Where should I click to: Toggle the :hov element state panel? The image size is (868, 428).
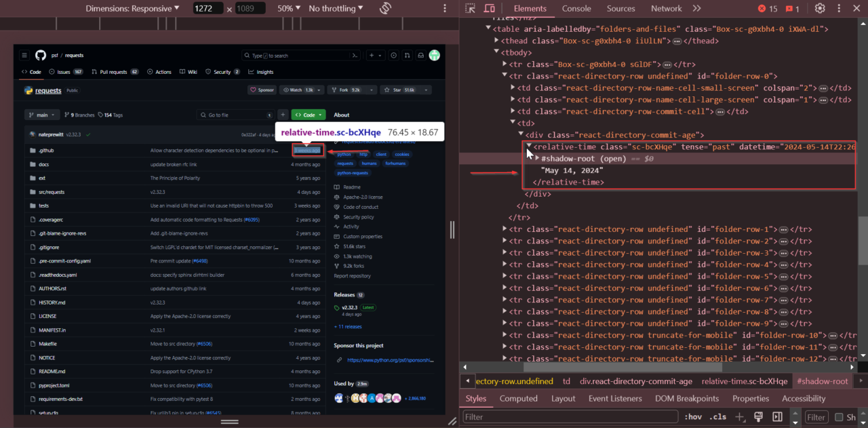tap(693, 416)
